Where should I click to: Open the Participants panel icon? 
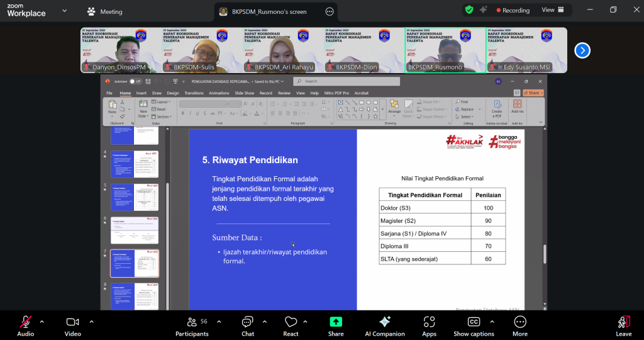coord(192,322)
